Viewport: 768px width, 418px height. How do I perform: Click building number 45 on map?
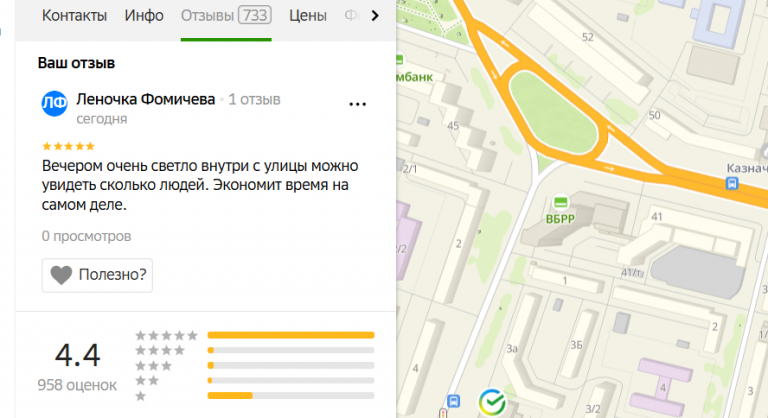[x=453, y=126]
